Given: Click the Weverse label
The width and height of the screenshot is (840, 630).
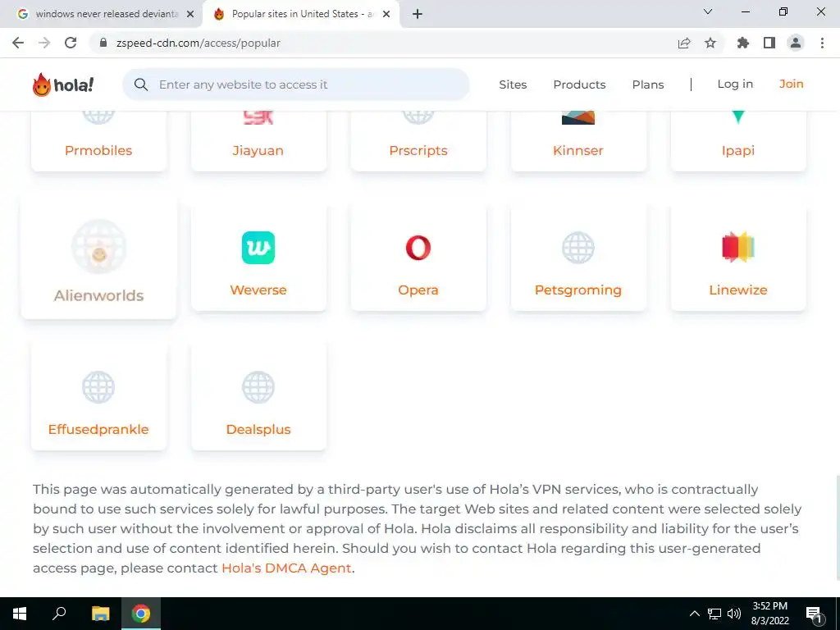Looking at the screenshot, I should tap(258, 290).
